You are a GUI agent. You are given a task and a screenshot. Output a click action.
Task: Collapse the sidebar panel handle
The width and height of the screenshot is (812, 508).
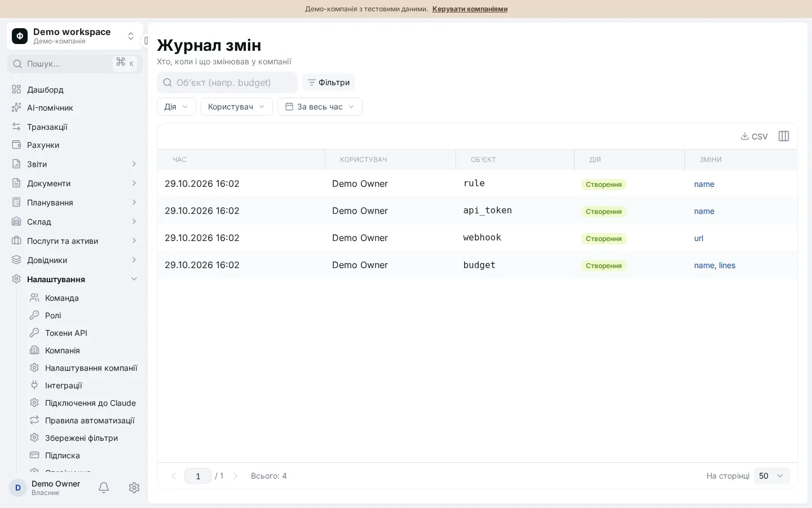point(145,41)
